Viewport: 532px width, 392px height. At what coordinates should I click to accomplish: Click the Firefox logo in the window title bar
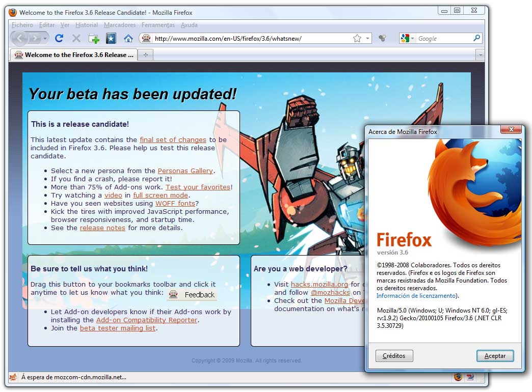(13, 13)
